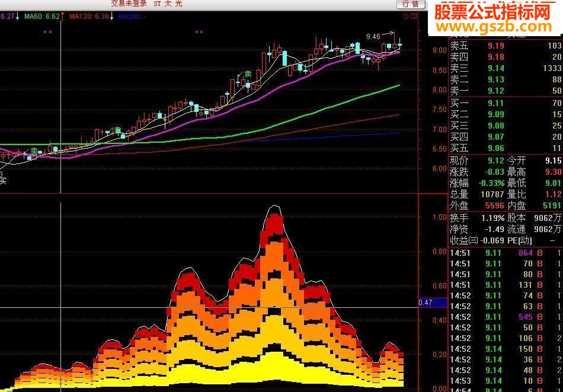Click the MA60: 6.62 indicator label
Viewport: 563px width, 392px height.
point(42,17)
